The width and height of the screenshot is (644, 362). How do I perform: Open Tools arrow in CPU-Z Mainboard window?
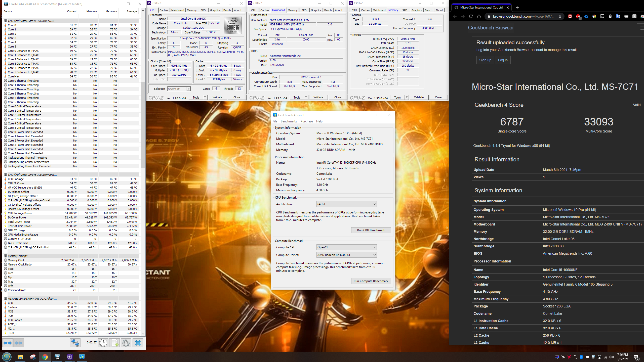click(x=306, y=97)
